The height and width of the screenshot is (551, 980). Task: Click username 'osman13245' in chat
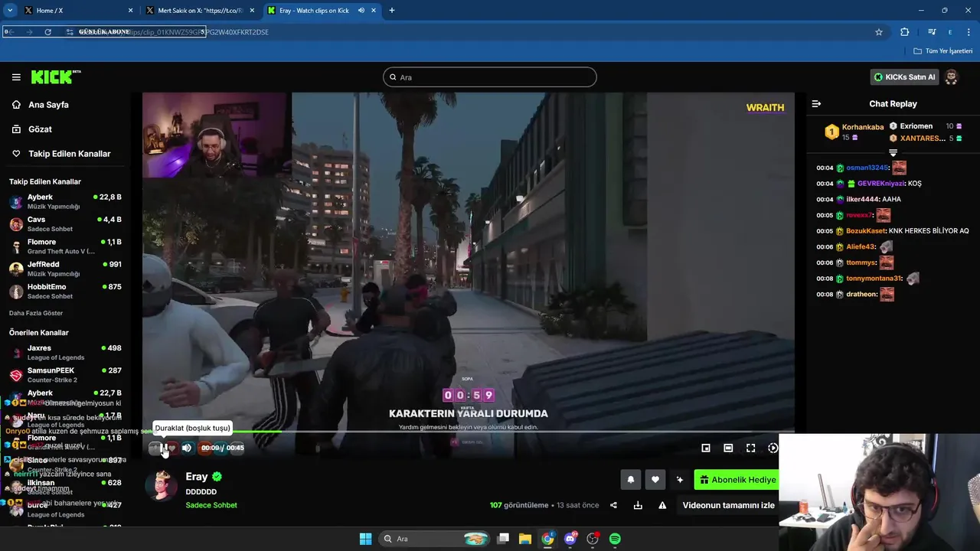[x=867, y=168]
